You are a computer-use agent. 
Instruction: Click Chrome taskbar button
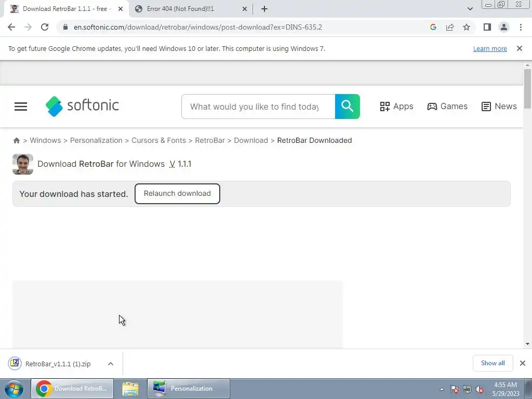click(72, 389)
